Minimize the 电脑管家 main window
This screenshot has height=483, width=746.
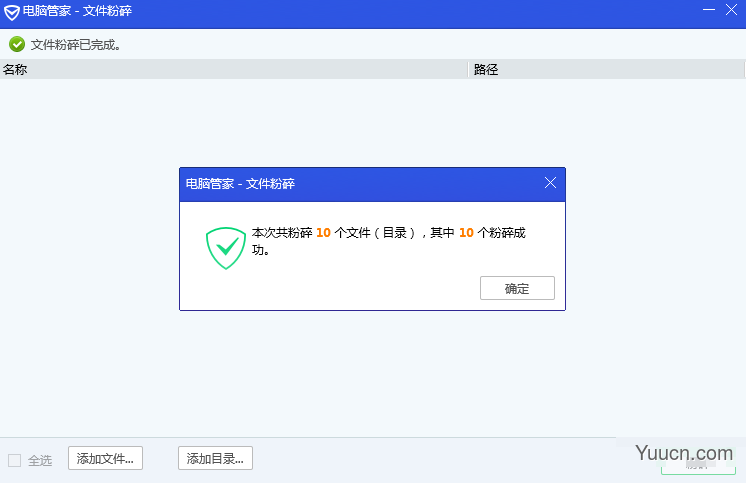click(709, 10)
